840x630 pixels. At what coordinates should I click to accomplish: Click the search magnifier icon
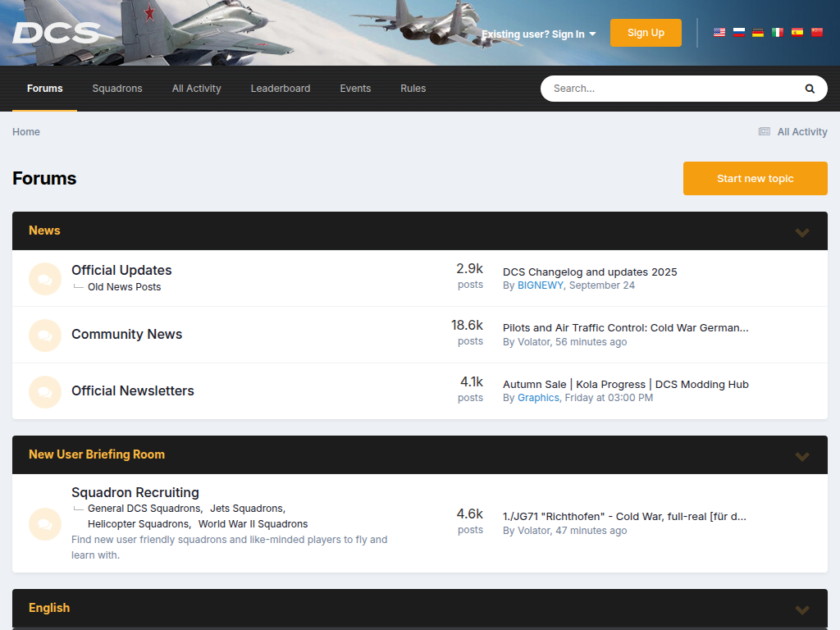point(810,89)
